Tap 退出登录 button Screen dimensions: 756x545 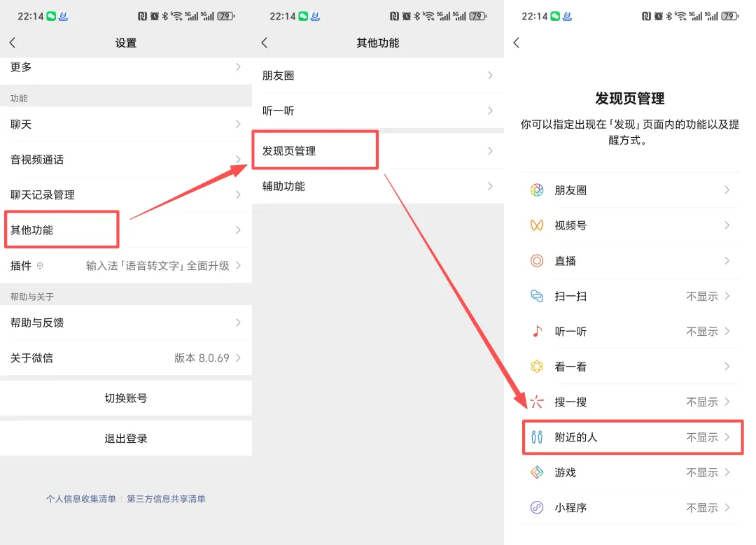tap(126, 439)
